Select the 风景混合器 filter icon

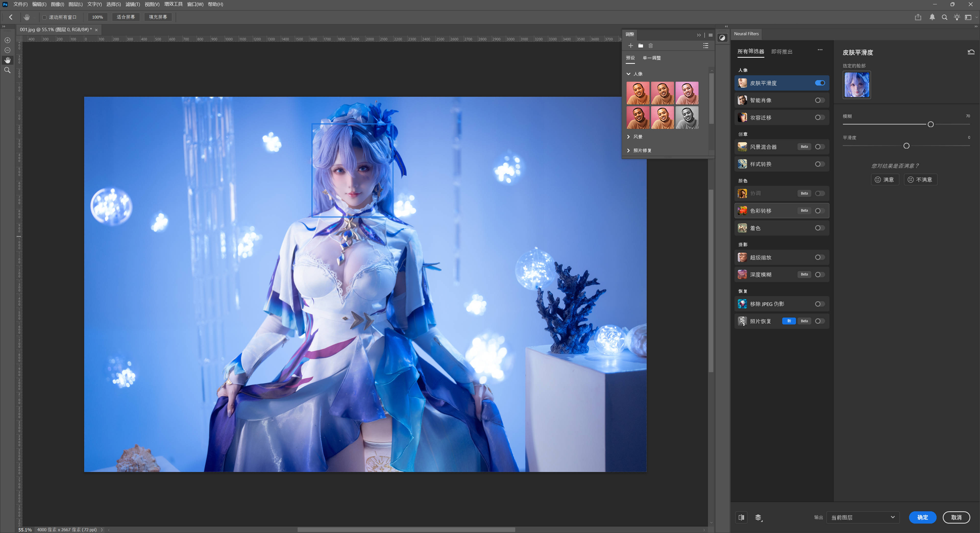[x=742, y=147]
